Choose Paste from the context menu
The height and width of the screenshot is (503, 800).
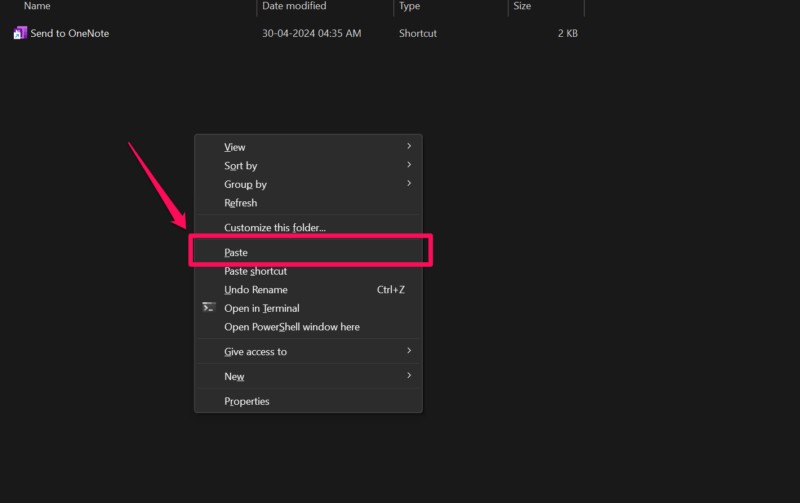[236, 253]
